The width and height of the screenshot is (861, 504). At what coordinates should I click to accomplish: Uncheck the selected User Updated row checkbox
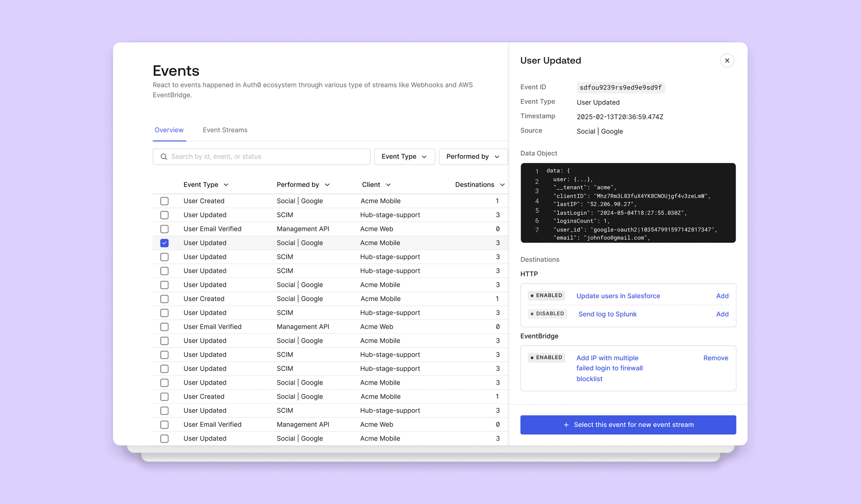(164, 243)
